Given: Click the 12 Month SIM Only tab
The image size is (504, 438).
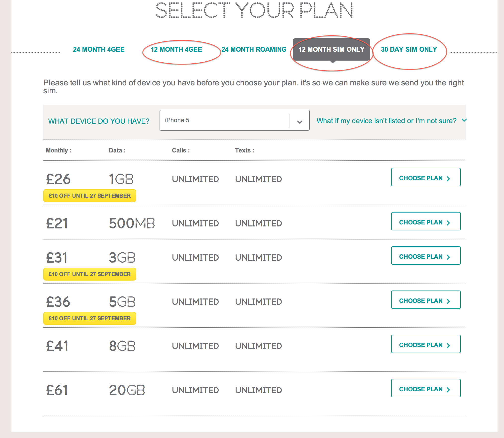Looking at the screenshot, I should (332, 49).
